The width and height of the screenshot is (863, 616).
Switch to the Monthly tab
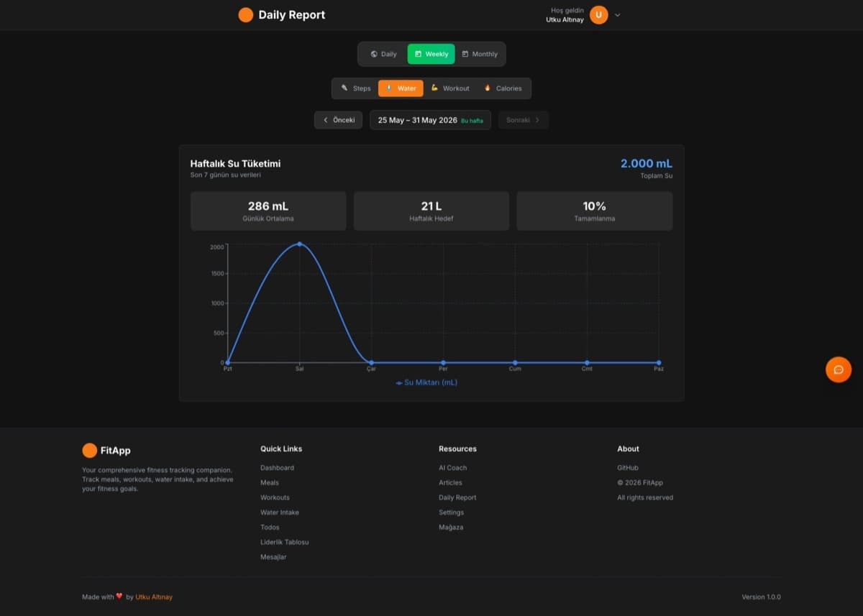(480, 54)
